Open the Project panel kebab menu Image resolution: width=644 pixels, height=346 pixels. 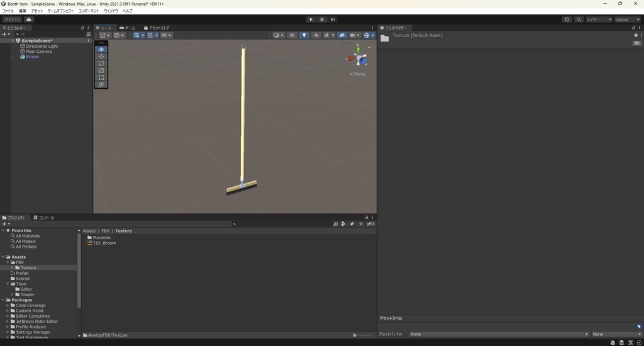tap(372, 218)
